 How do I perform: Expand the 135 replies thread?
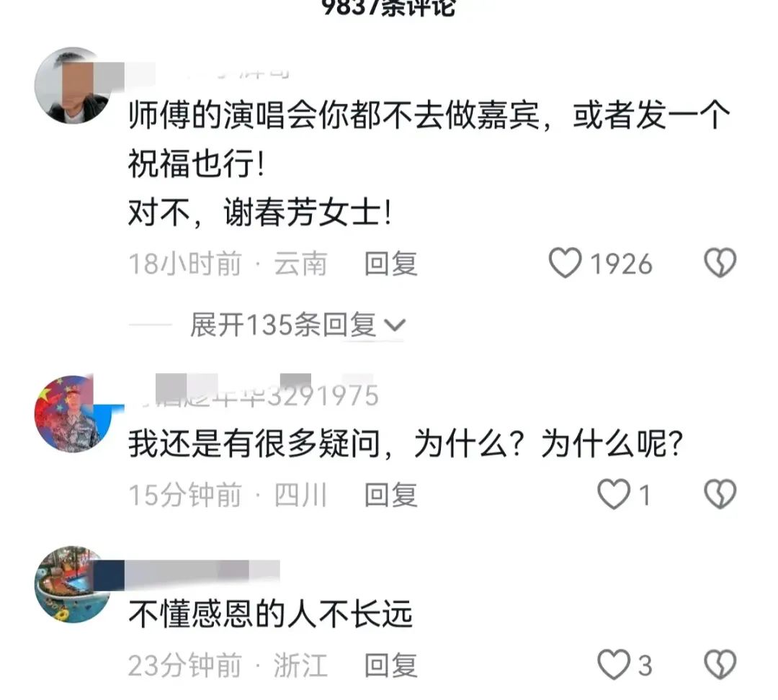tap(298, 326)
